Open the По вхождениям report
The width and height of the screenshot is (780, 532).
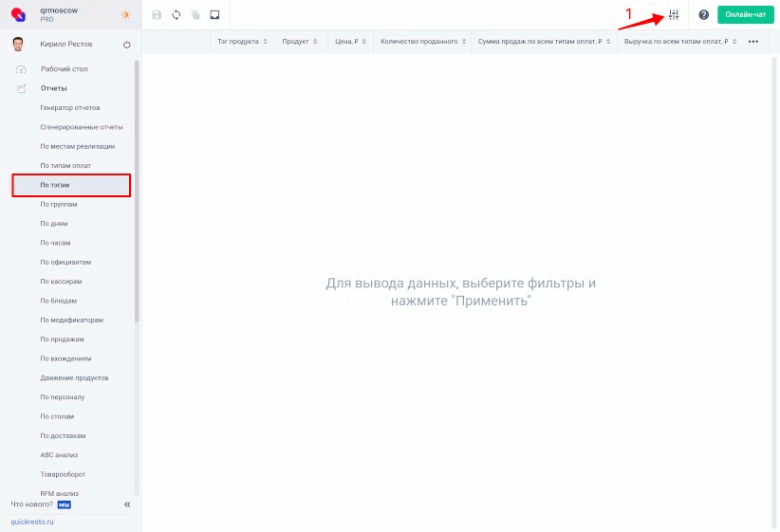(65, 359)
